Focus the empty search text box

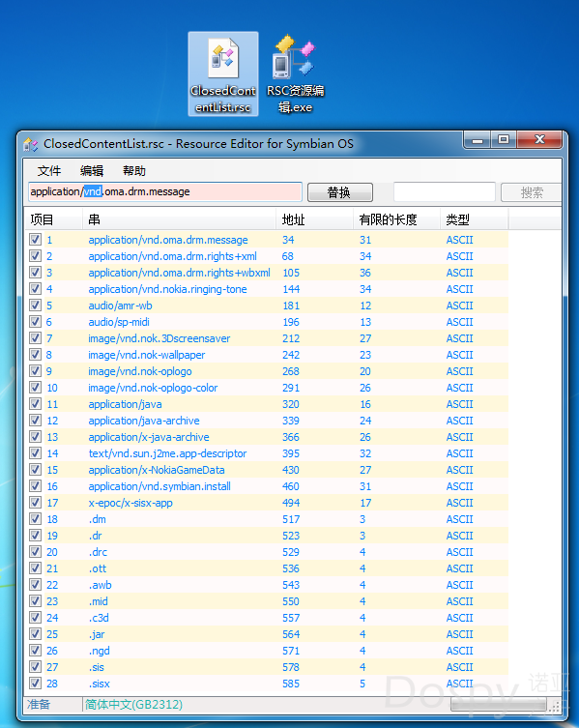click(x=445, y=191)
